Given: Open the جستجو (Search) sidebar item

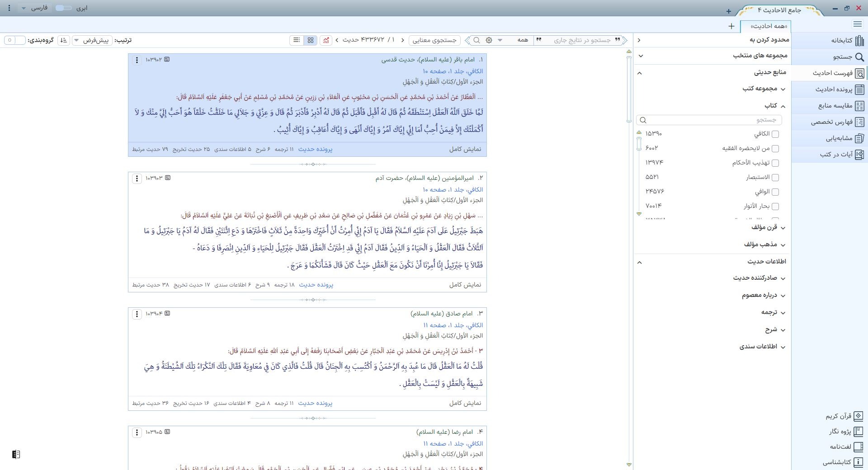Looking at the screenshot, I should tap(859, 57).
